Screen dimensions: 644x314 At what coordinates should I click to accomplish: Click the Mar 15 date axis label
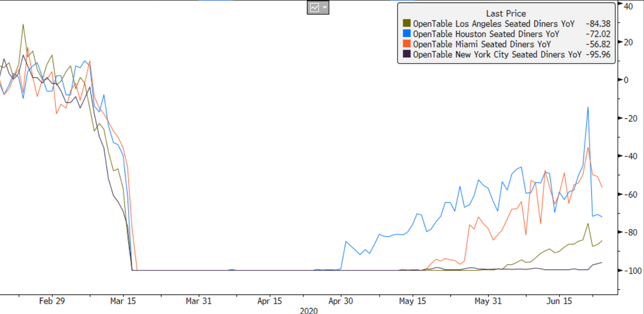[122, 301]
